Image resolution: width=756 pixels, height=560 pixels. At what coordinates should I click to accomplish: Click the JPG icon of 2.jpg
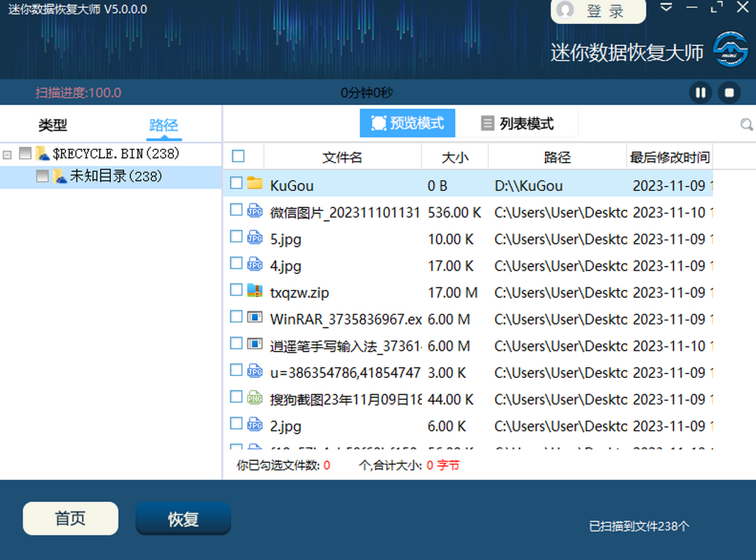point(255,424)
